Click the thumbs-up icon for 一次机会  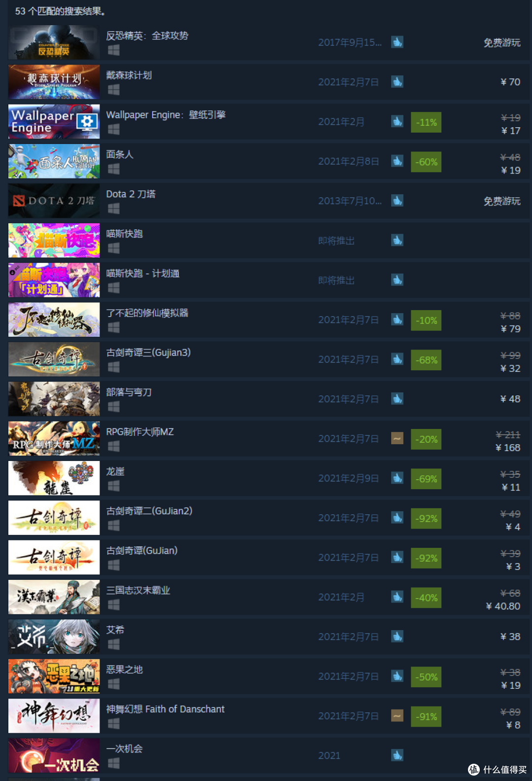(x=397, y=755)
